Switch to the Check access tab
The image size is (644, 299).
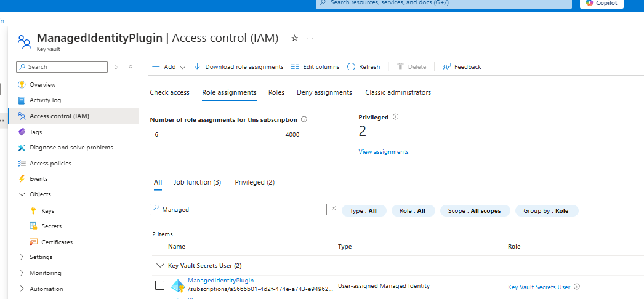pos(170,92)
